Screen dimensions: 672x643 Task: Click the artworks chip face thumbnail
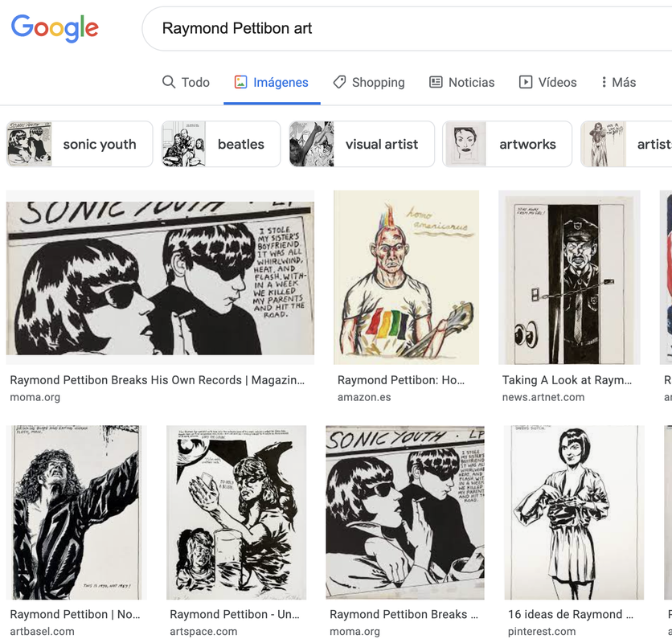point(465,144)
